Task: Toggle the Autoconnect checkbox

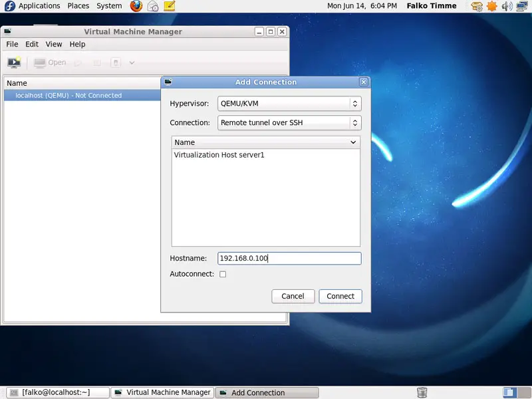Action: (x=223, y=274)
